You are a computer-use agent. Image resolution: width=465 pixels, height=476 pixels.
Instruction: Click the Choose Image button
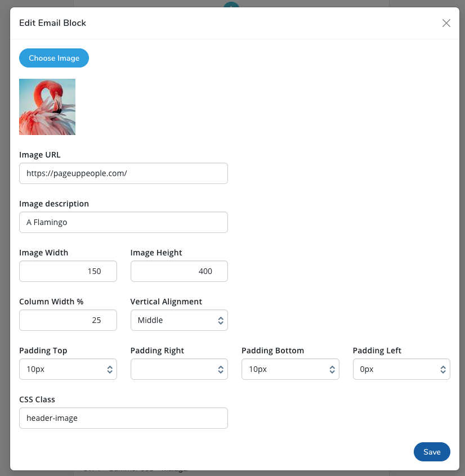pos(53,57)
